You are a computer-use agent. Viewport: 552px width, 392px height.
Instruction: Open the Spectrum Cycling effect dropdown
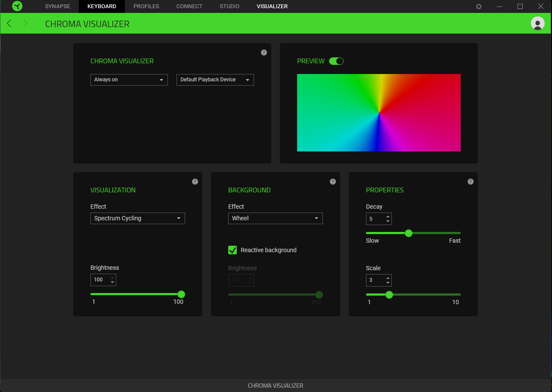(138, 218)
